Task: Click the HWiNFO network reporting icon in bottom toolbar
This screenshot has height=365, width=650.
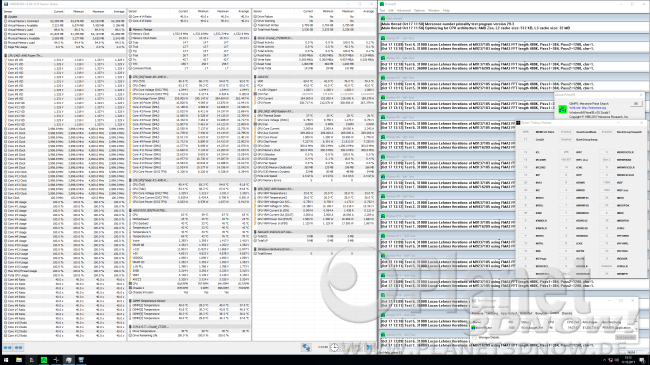Action: [306, 348]
